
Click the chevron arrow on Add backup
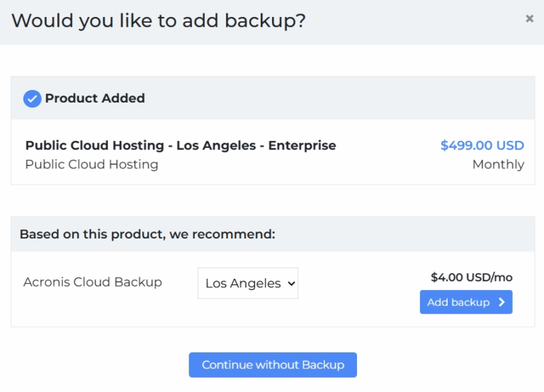(501, 302)
